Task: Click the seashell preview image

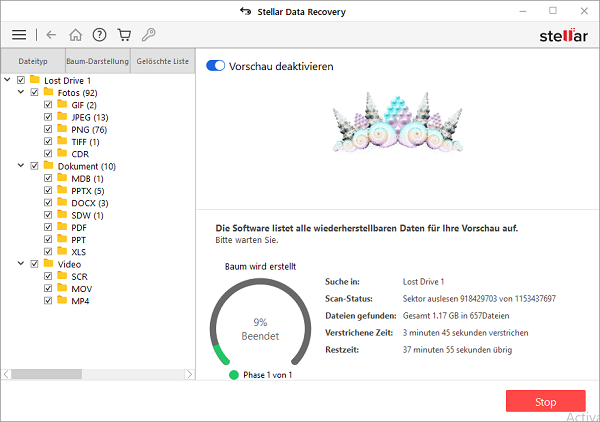Action: (397, 122)
